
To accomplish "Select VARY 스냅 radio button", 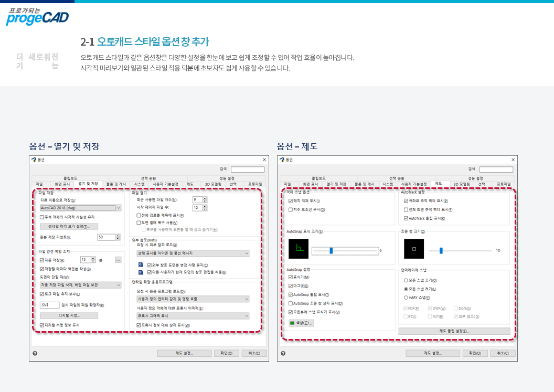I will point(406,298).
